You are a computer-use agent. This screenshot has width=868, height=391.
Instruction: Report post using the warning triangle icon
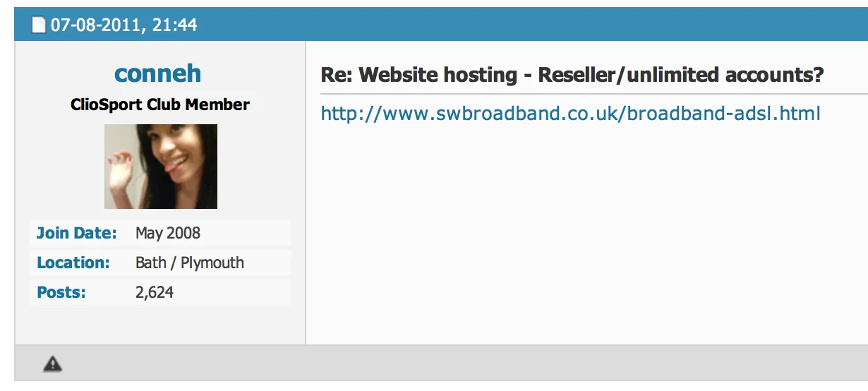coord(52,364)
